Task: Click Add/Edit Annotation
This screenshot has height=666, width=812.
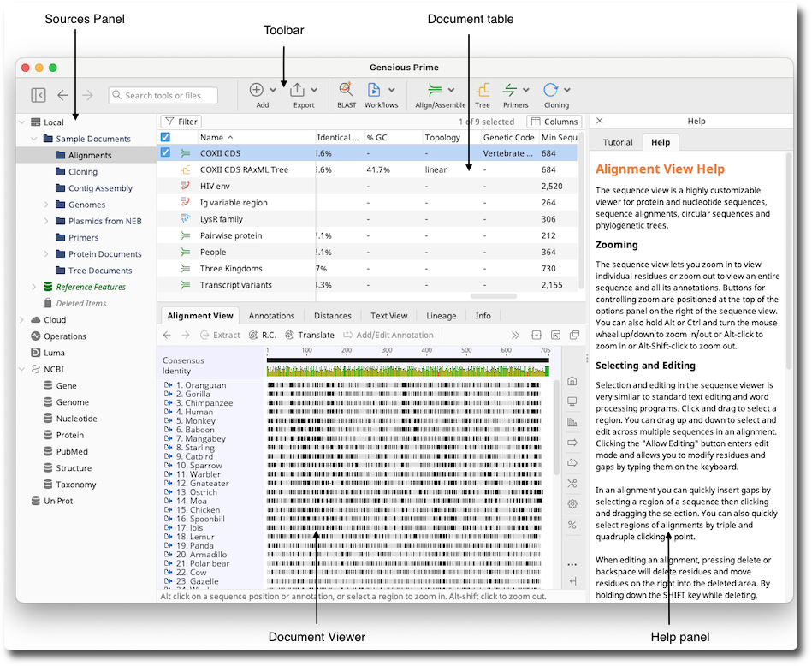Action: (x=388, y=335)
